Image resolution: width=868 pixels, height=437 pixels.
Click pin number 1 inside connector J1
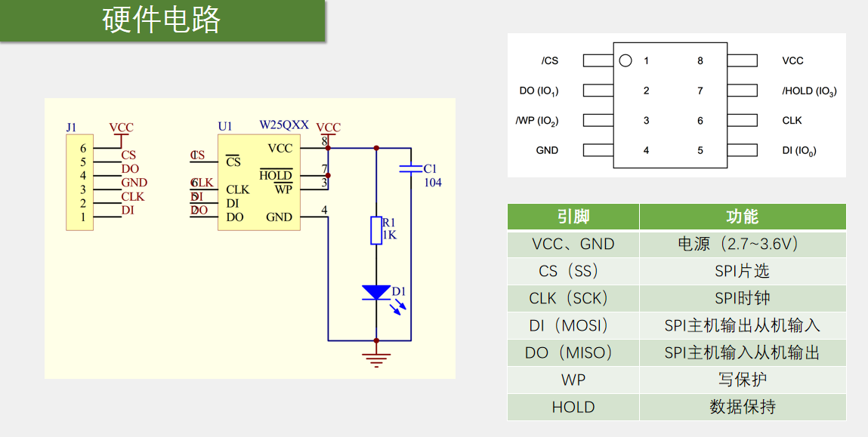(83, 217)
